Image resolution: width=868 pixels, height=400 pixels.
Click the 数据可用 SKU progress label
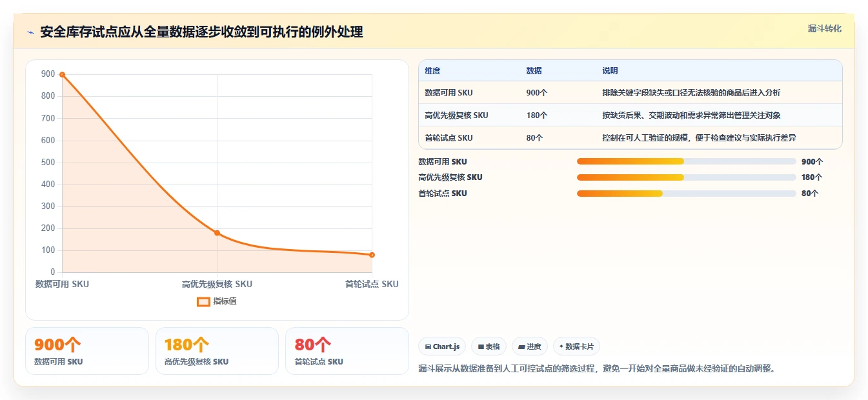click(x=443, y=162)
